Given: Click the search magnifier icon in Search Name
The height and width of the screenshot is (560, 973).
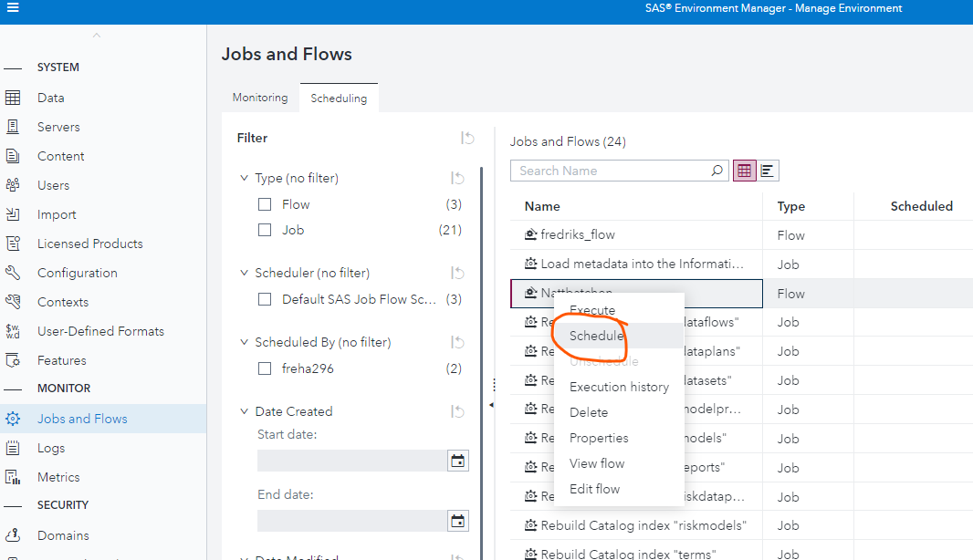Looking at the screenshot, I should point(717,171).
